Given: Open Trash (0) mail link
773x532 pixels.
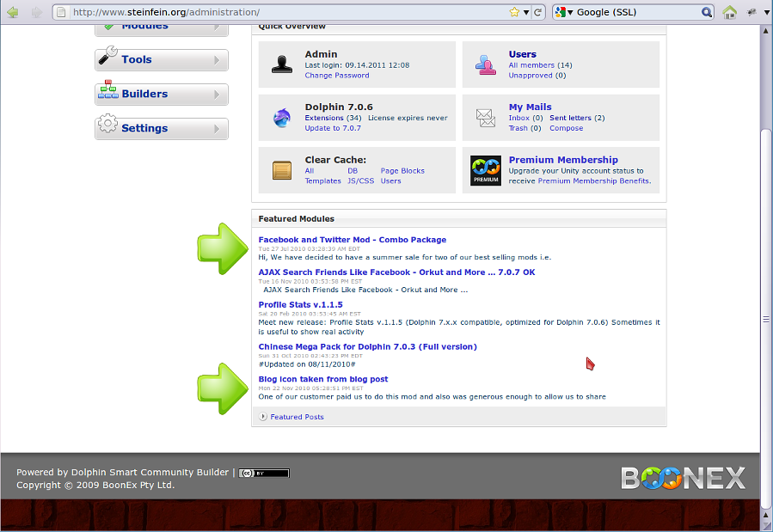Looking at the screenshot, I should (525, 128).
